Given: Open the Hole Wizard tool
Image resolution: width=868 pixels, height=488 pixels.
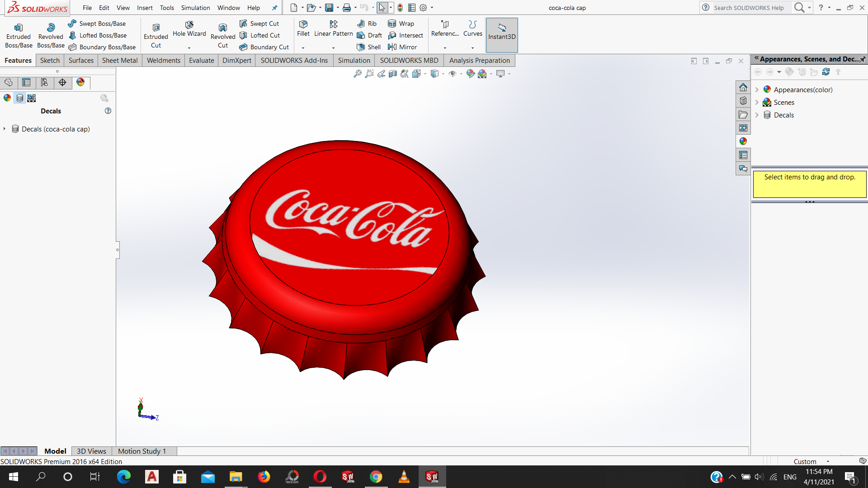Looking at the screenshot, I should tap(189, 29).
